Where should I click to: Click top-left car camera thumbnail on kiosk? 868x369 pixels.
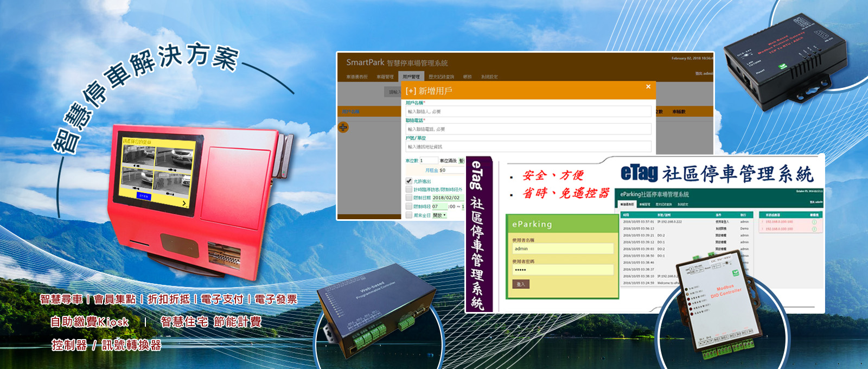138,156
